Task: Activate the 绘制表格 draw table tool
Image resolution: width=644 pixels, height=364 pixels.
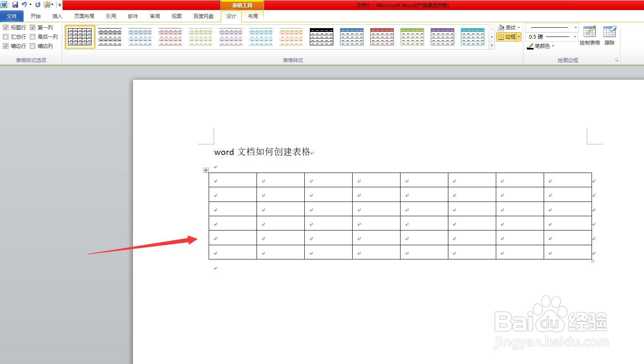Action: click(590, 35)
